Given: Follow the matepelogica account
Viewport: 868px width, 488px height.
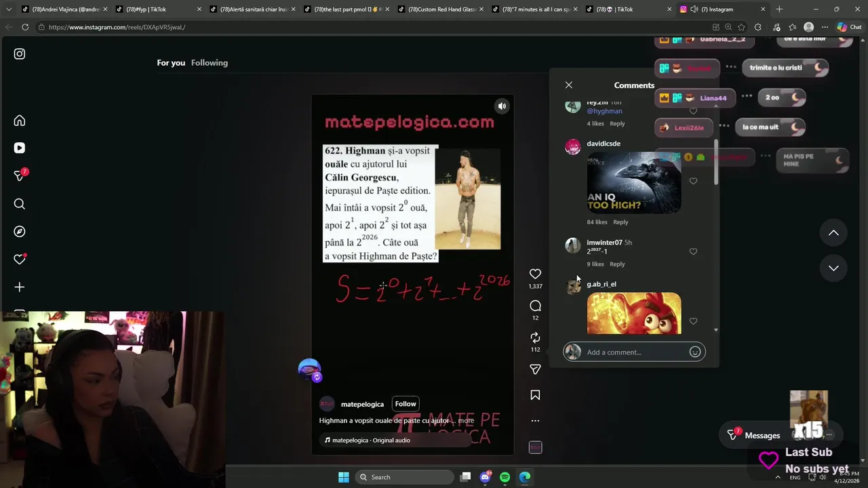Looking at the screenshot, I should pyautogui.click(x=406, y=404).
